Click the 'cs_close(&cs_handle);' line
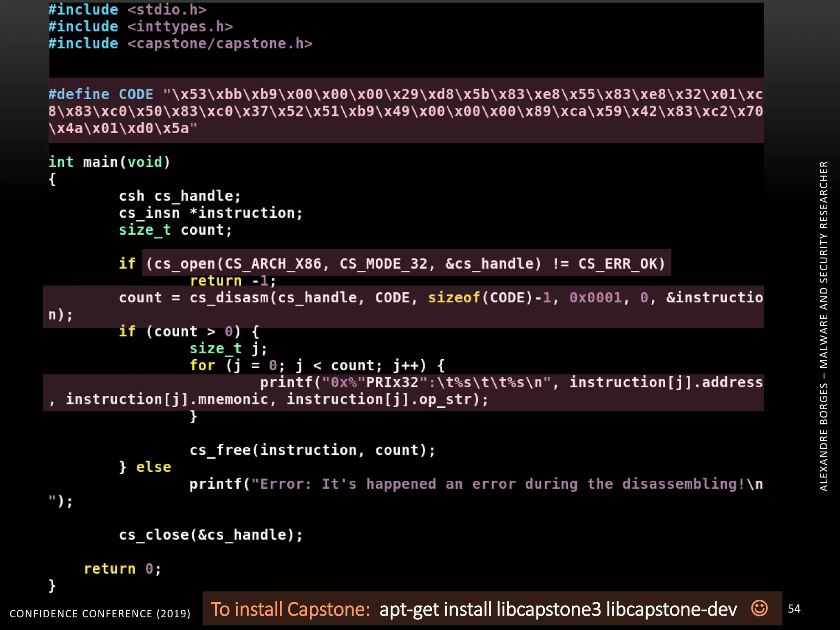The image size is (840, 630). coord(211,535)
